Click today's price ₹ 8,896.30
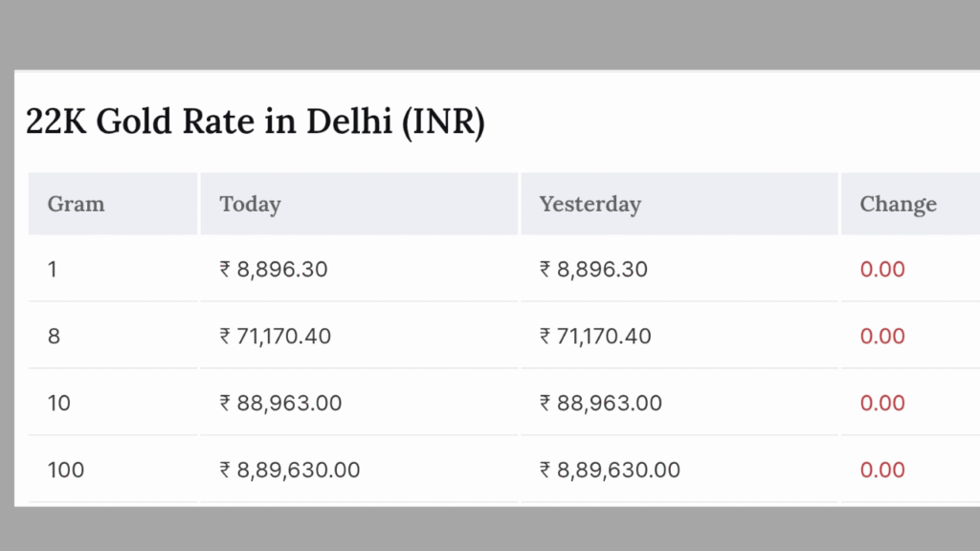Image resolution: width=980 pixels, height=551 pixels. pos(273,269)
